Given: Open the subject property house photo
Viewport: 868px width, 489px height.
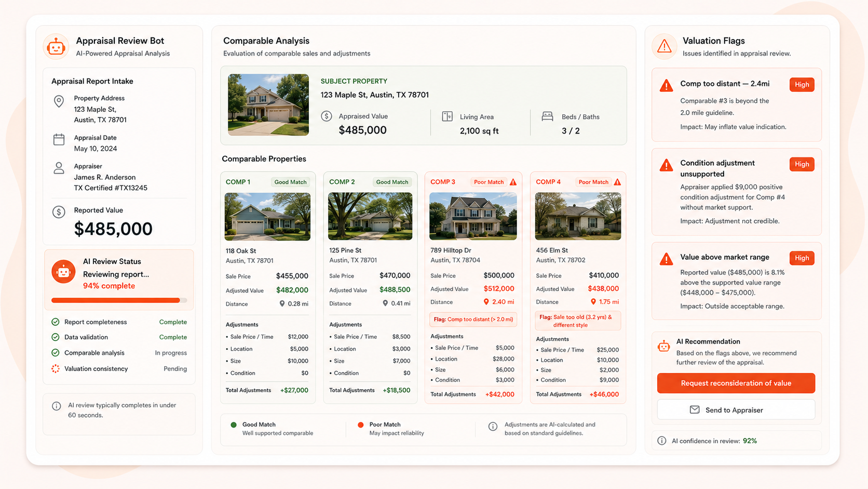Looking at the screenshot, I should point(268,105).
